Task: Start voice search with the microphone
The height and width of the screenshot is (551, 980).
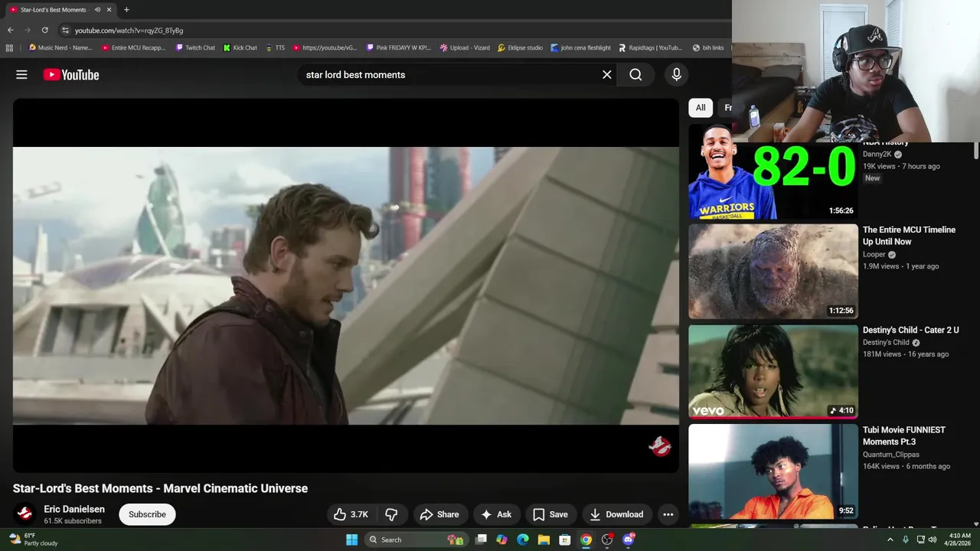Action: coord(676,75)
